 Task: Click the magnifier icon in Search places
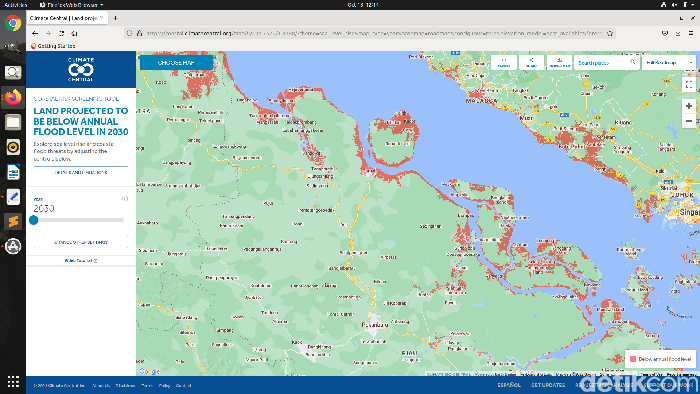[x=633, y=62]
